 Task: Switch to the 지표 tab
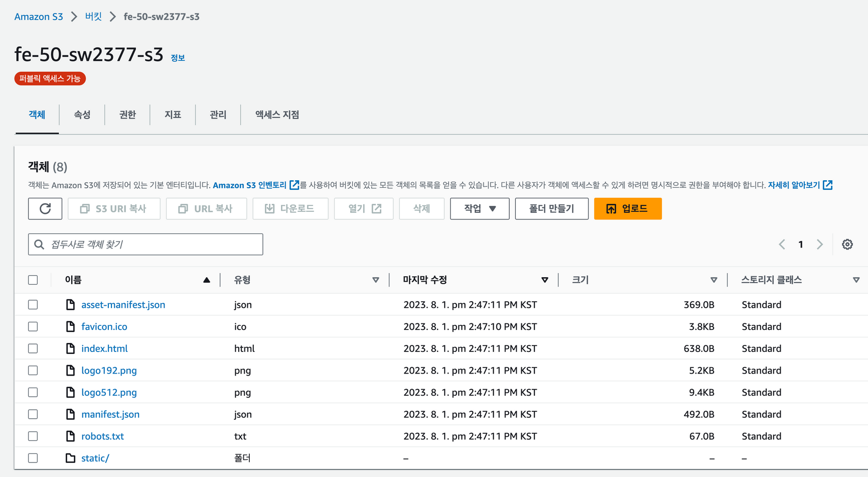coord(173,115)
